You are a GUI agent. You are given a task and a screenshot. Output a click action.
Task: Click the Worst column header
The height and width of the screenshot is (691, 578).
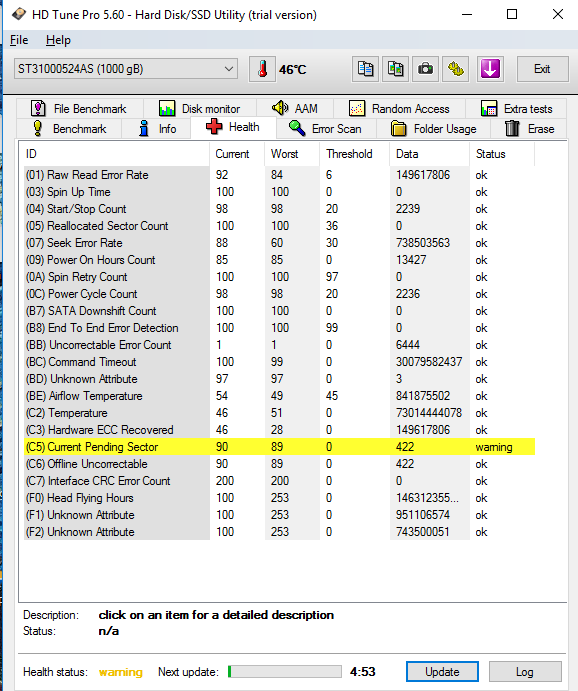tap(292, 154)
